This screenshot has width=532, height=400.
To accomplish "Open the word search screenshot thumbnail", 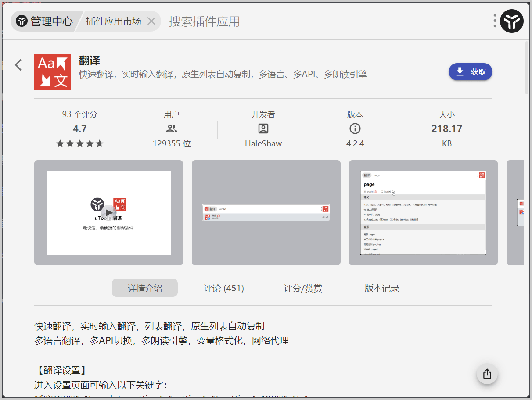I will (266, 213).
